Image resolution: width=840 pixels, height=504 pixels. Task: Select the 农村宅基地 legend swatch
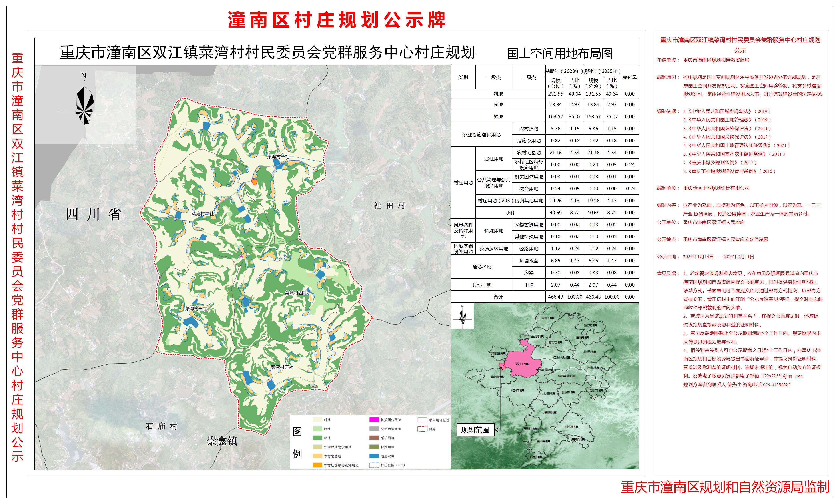317,456
